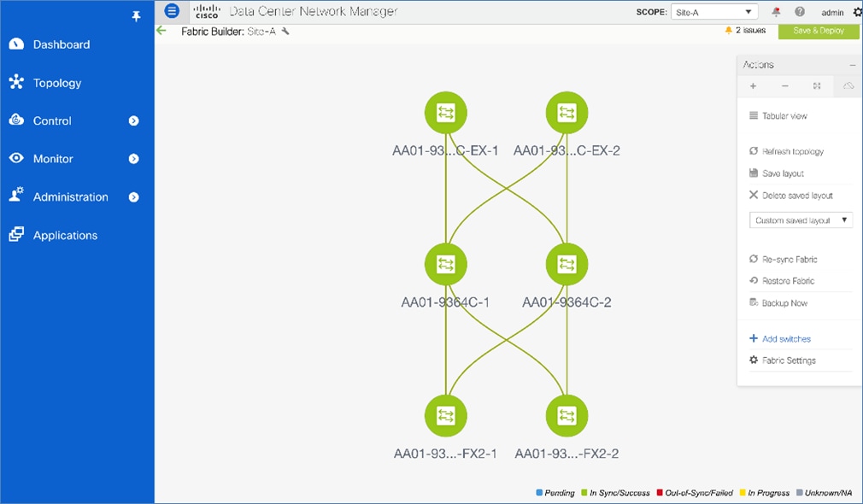Click the Fabric Builder: Site-A title text
This screenshot has width=863, height=504.
pos(228,32)
